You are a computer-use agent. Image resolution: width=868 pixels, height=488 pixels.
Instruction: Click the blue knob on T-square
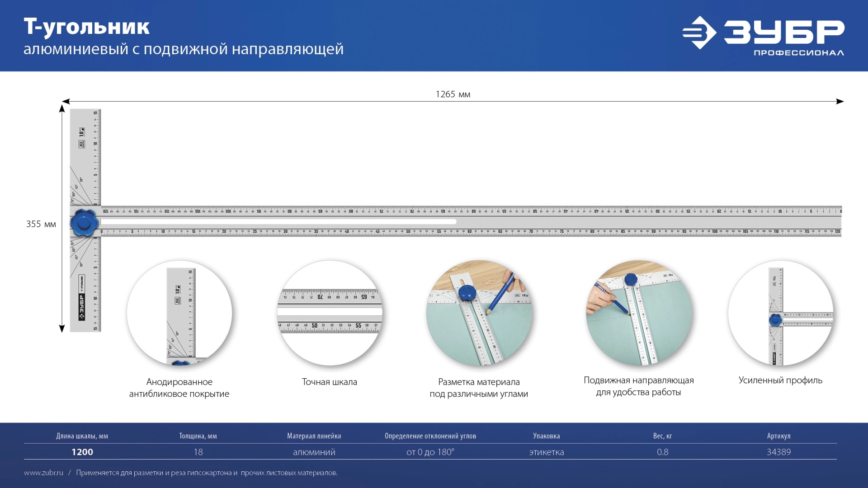click(84, 222)
